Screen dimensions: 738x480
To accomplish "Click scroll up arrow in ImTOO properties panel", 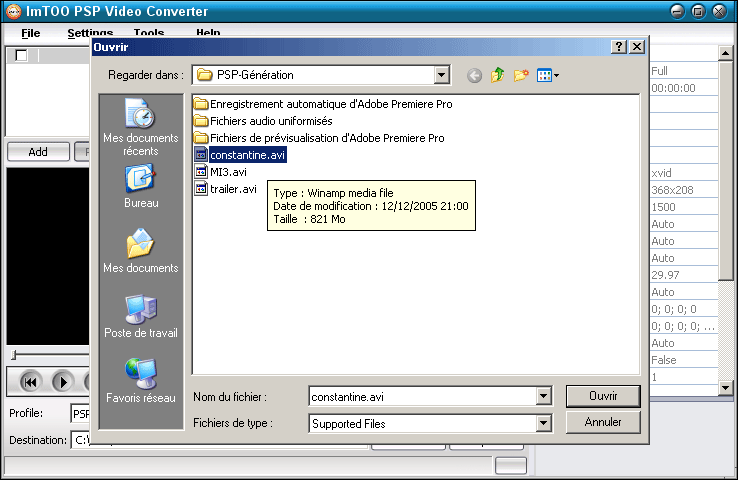I will [725, 53].
